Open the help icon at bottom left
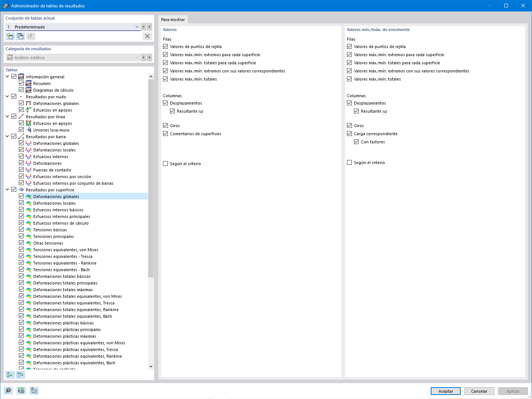The width and height of the screenshot is (532, 399). coord(8,391)
